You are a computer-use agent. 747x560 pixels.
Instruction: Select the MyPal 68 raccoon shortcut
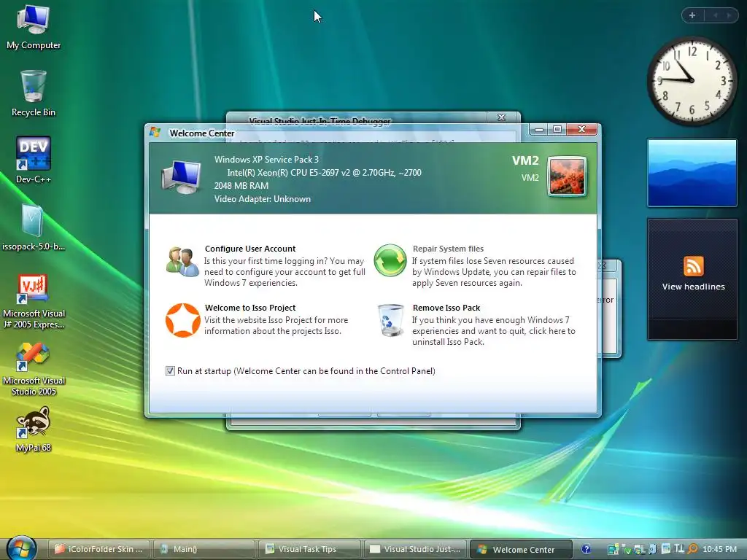pos(34,429)
